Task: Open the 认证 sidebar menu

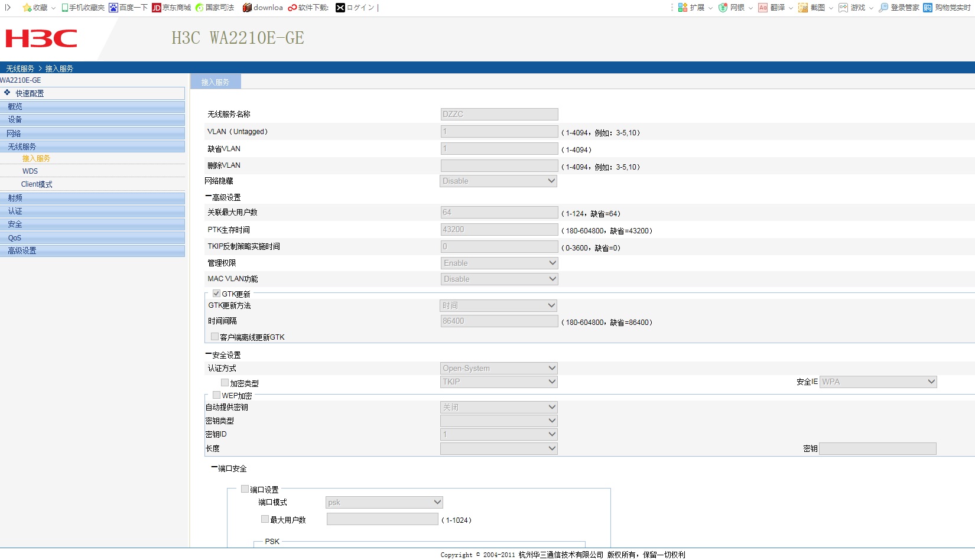Action: coord(92,211)
